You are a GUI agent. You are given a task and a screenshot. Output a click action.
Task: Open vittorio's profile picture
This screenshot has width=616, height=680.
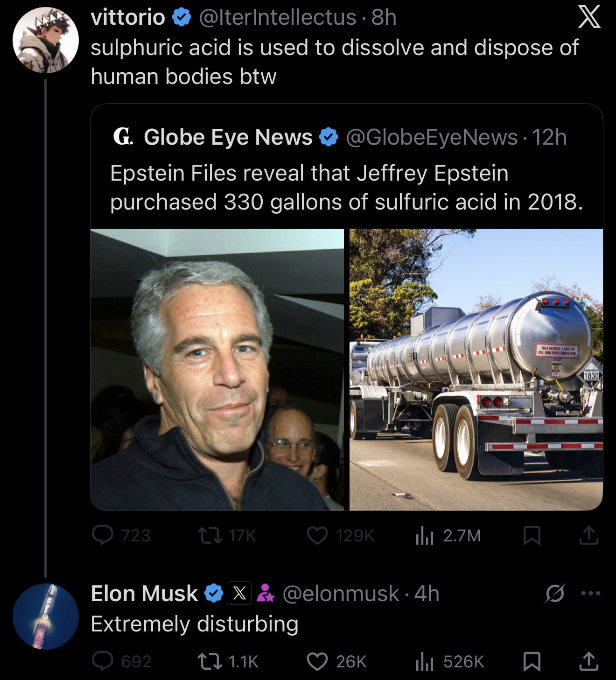[x=45, y=40]
